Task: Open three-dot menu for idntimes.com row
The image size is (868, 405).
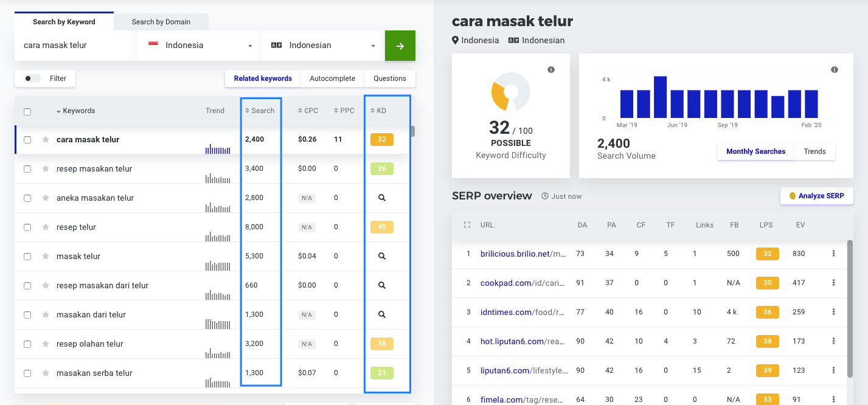Action: tap(833, 312)
